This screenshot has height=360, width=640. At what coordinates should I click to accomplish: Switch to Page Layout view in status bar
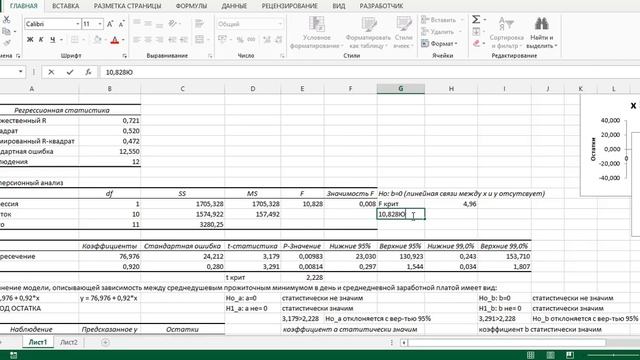pos(550,355)
